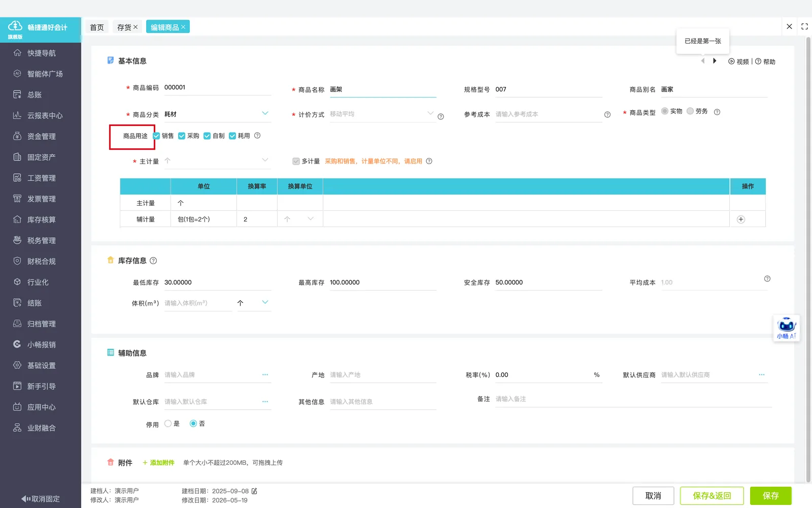Viewport: 812px width, 508px height.
Task: Switch to the 存货 tab
Action: (x=124, y=27)
